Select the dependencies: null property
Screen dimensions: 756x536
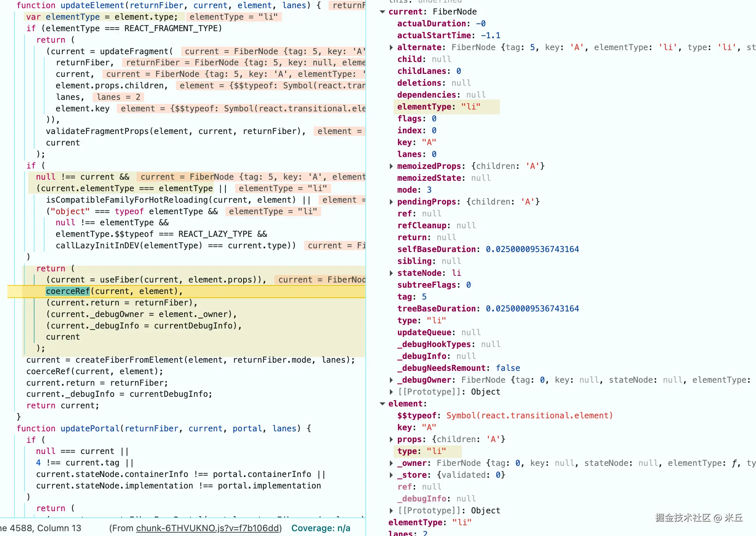(x=441, y=95)
